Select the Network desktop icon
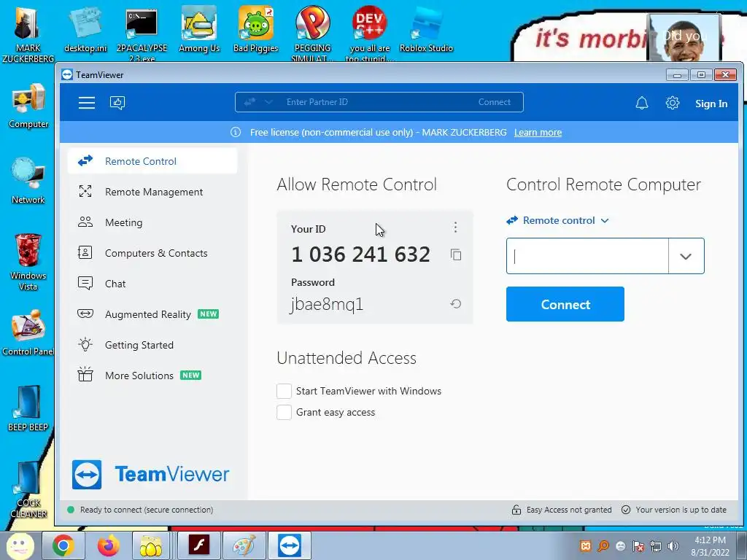The height and width of the screenshot is (560, 747). (x=28, y=181)
